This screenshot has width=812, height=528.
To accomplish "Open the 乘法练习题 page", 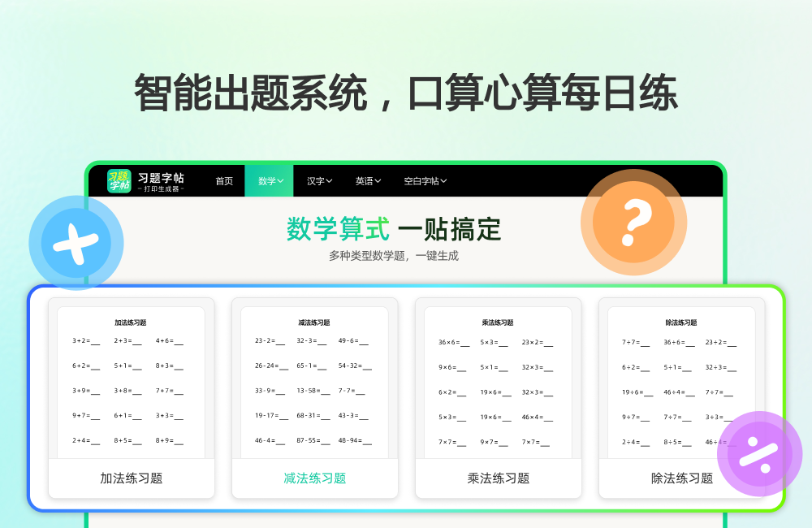I will [x=498, y=478].
